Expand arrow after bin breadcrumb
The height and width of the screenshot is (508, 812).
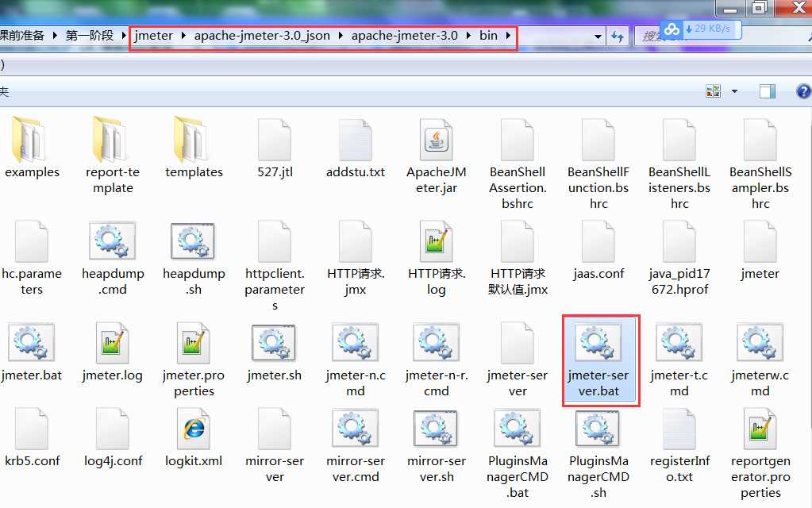[x=508, y=36]
